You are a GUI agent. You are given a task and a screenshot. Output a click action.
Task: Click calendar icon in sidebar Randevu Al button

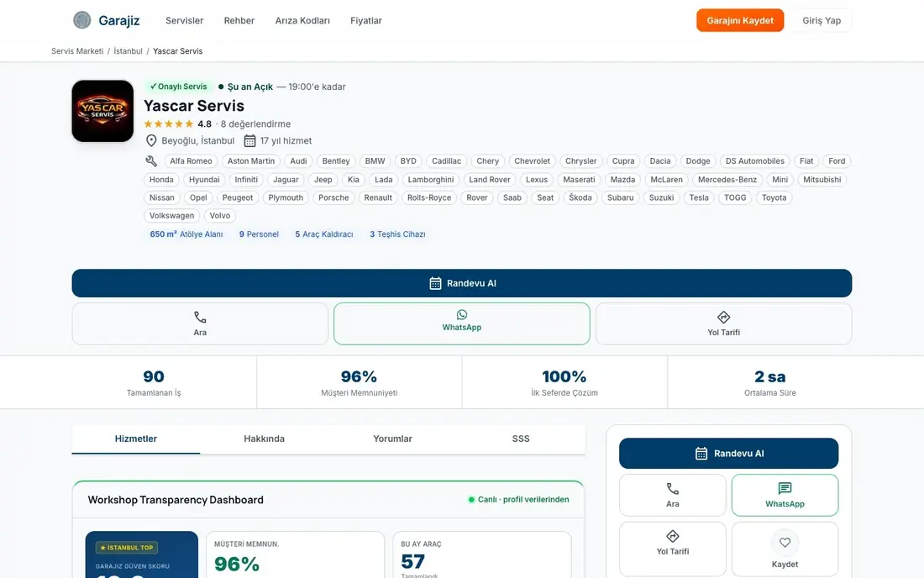coord(701,453)
